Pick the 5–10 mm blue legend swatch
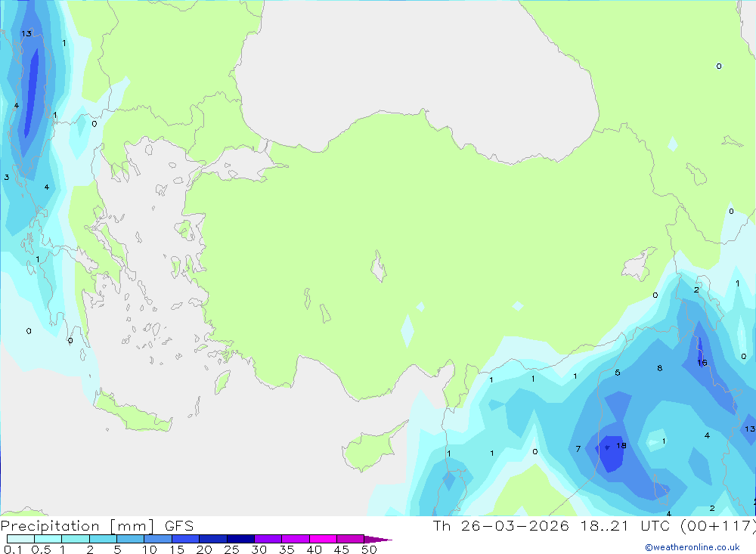 coord(130,539)
